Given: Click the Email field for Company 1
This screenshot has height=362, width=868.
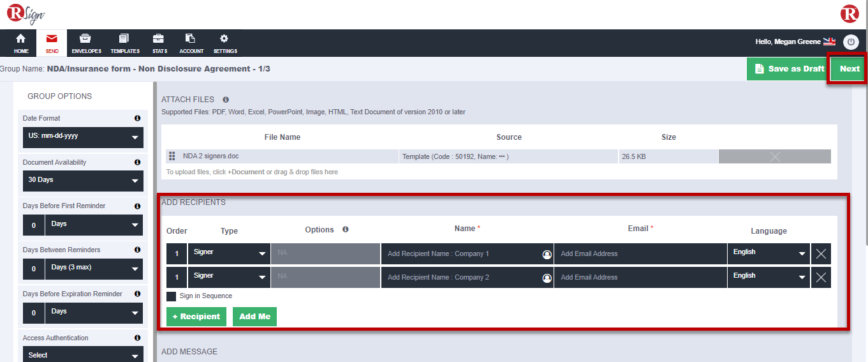Looking at the screenshot, I should point(640,254).
